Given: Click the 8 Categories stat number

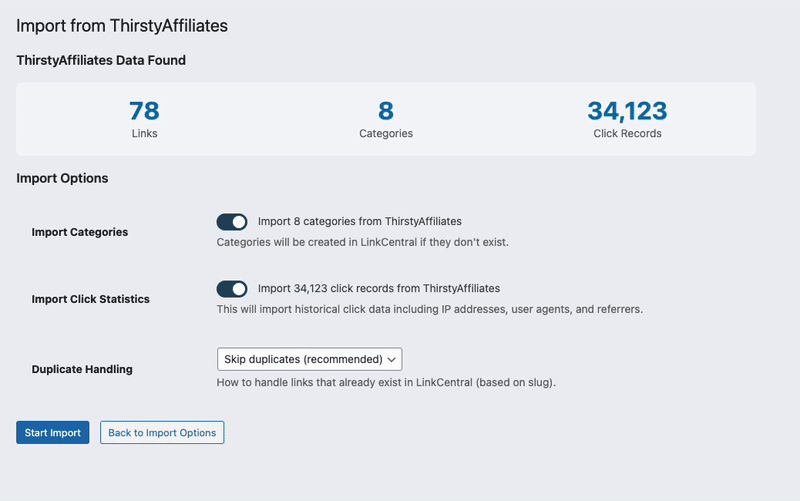Looking at the screenshot, I should point(385,111).
